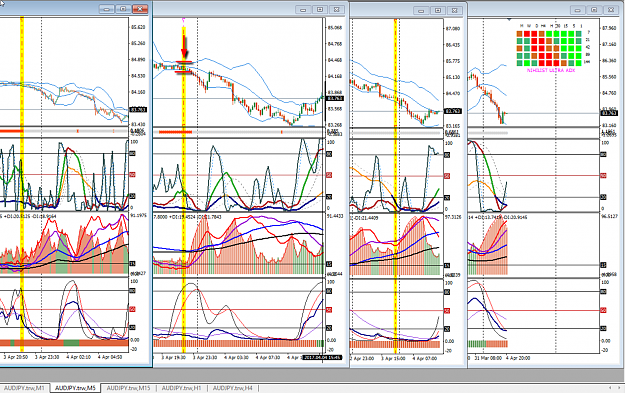625x393 pixels.
Task: Click the ADX grid cell row 42 column D
Action: tap(534, 49)
